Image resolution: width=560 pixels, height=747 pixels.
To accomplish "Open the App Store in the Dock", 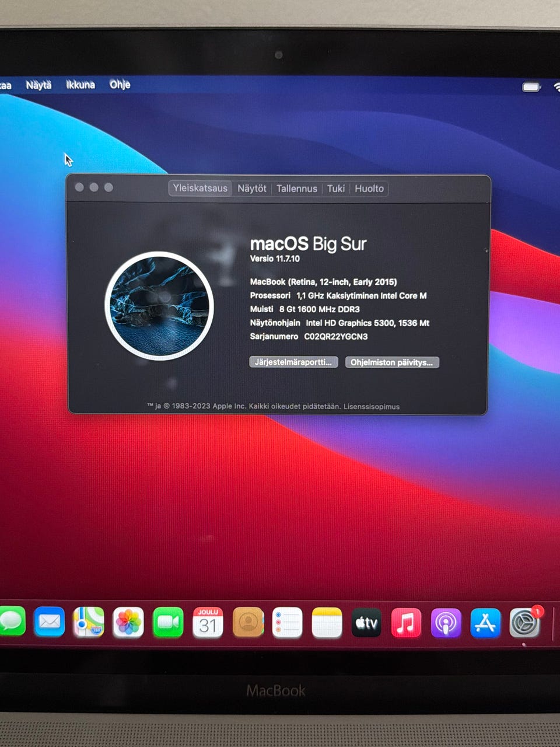I will (485, 623).
